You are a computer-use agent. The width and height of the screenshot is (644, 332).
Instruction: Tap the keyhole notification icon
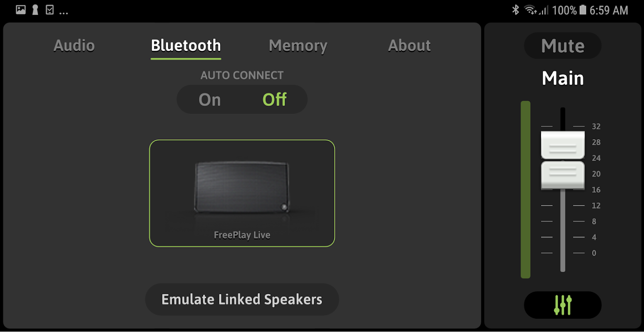click(35, 10)
